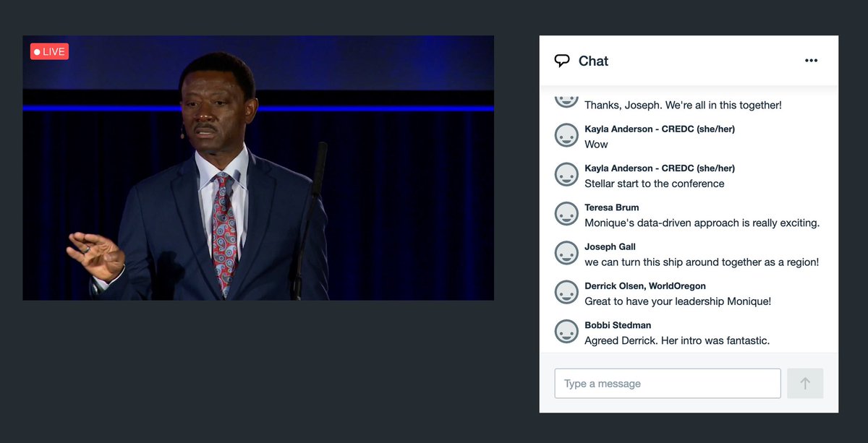
Task: Click avatar next to 'Wow' message
Action: pyautogui.click(x=566, y=136)
